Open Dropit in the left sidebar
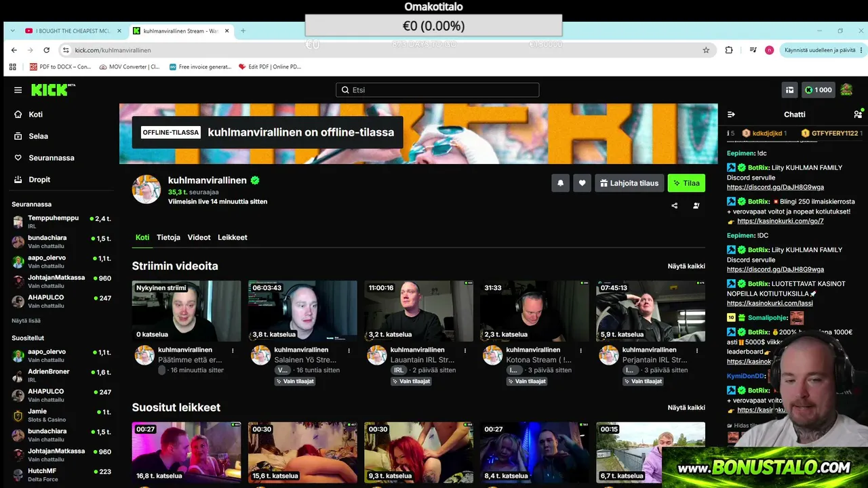The height and width of the screenshot is (488, 868). pyautogui.click(x=32, y=180)
